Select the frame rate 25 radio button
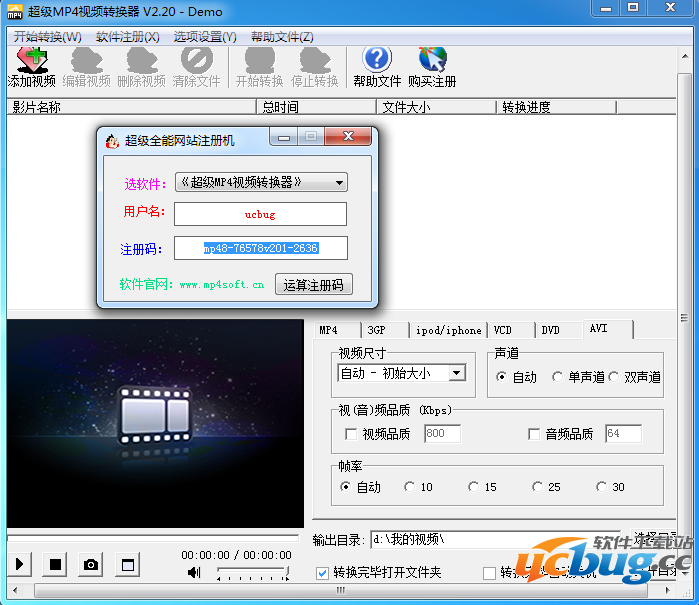The height and width of the screenshot is (605, 699). [x=537, y=486]
